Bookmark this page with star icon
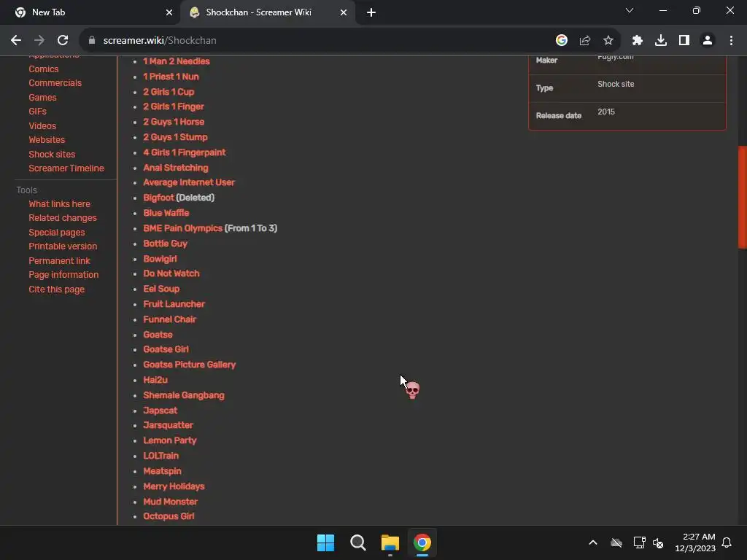This screenshot has width=747, height=560. pos(608,41)
